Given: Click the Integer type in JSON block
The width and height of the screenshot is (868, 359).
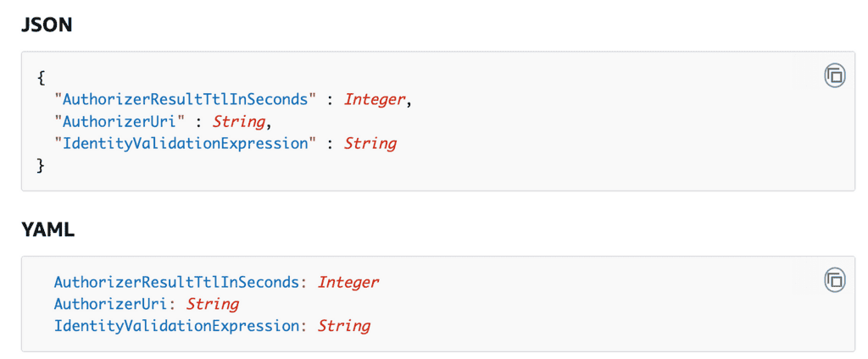Looking at the screenshot, I should 375,99.
